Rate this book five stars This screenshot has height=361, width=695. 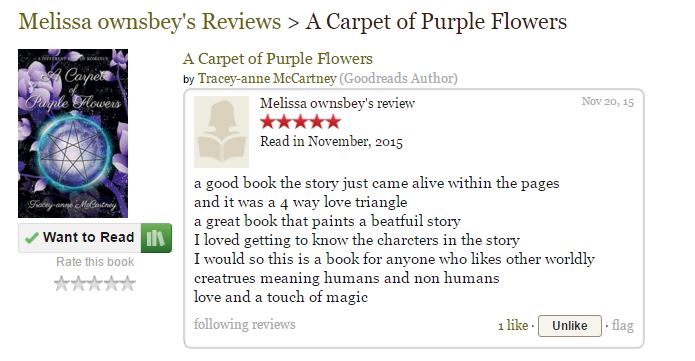click(128, 283)
